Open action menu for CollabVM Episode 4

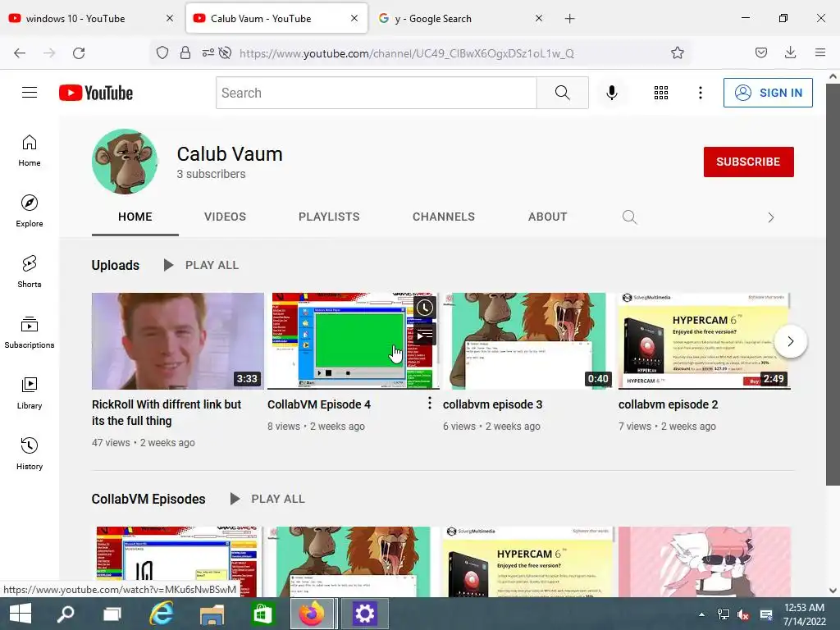coord(430,404)
